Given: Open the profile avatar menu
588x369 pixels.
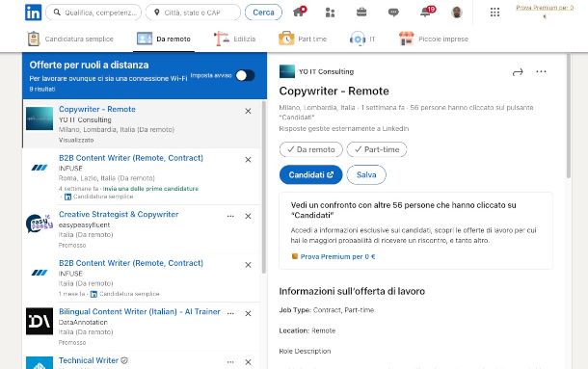Looking at the screenshot, I should tap(456, 13).
